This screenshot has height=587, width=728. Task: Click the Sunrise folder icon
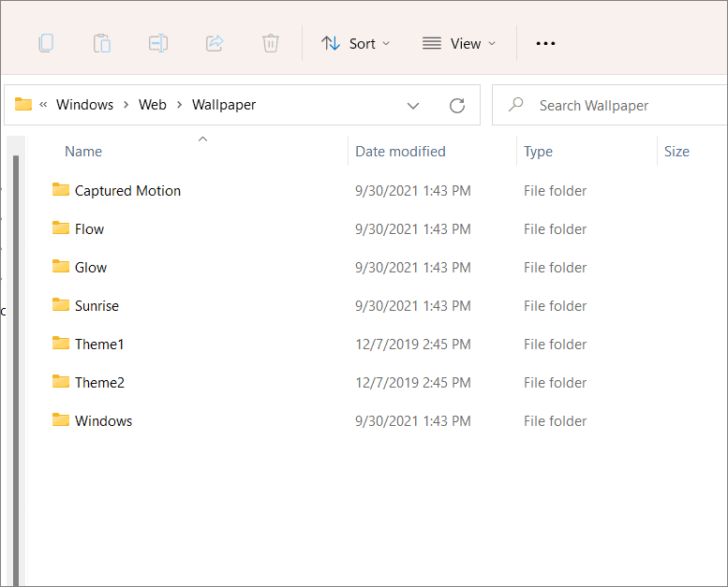click(61, 304)
